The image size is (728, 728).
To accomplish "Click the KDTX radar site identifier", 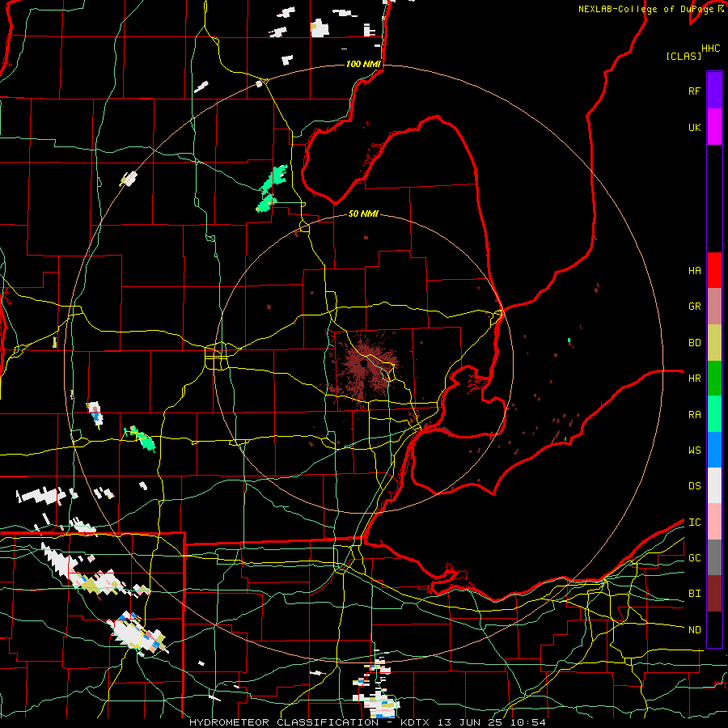I will [x=417, y=722].
